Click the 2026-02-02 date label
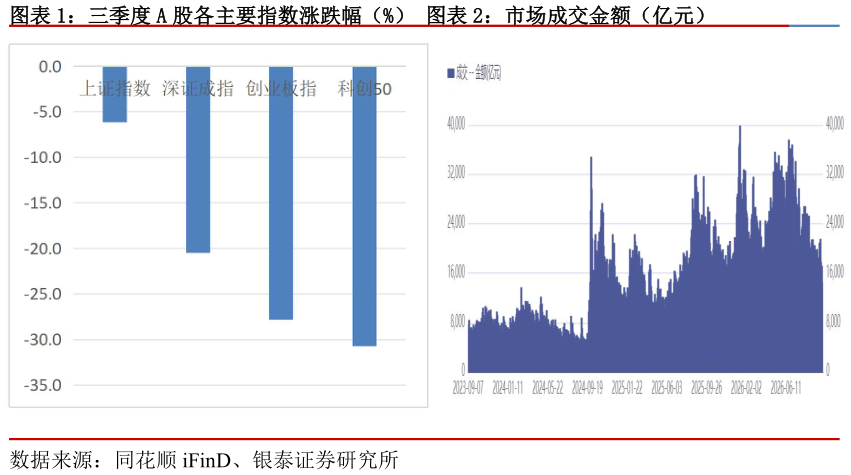 point(746,387)
